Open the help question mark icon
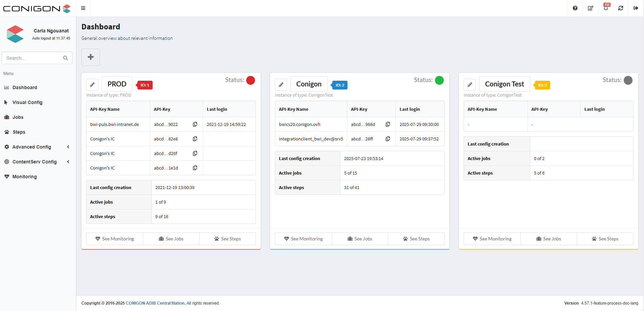Screen dimensions: 644x311 pyautogui.click(x=575, y=8)
